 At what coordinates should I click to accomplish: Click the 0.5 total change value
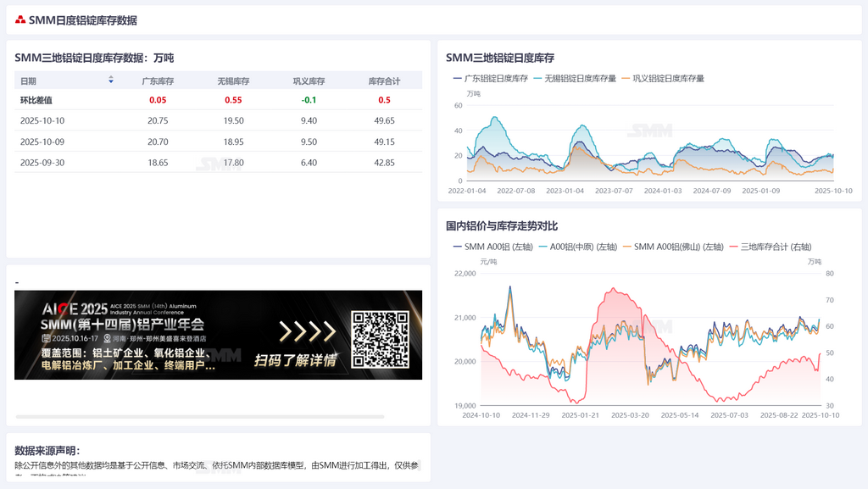point(384,100)
